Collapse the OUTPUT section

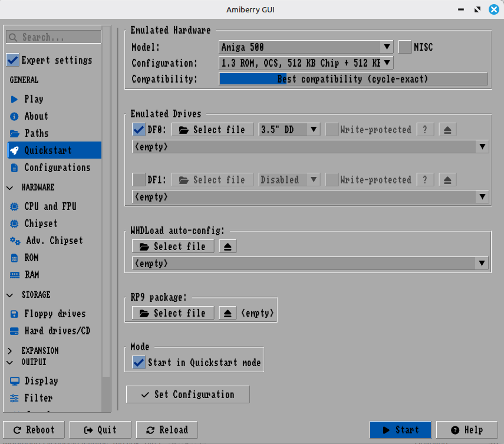click(x=10, y=363)
